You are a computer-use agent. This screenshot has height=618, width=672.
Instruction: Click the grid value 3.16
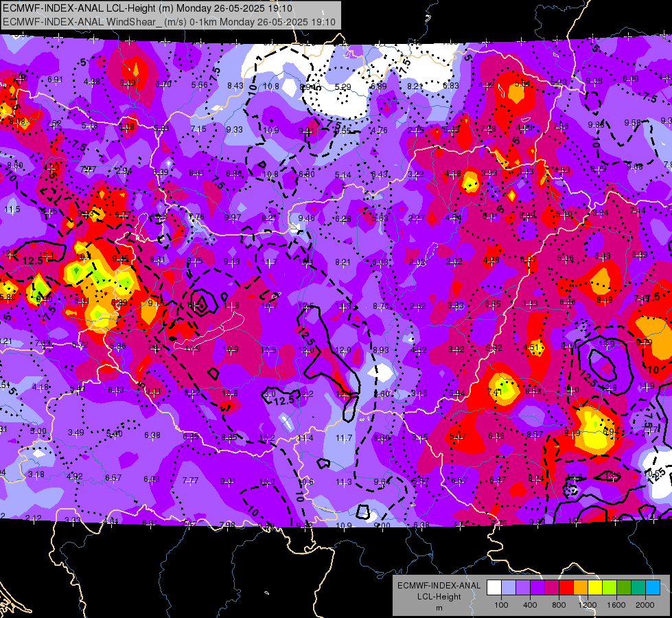pos(419,393)
